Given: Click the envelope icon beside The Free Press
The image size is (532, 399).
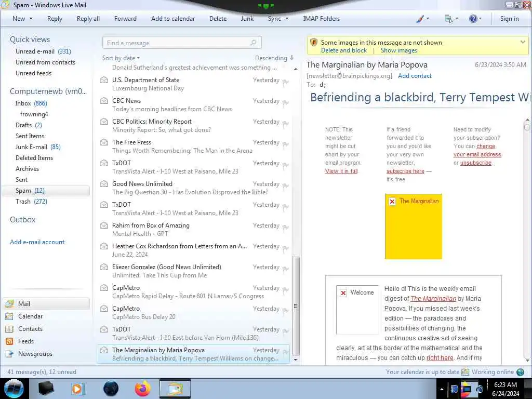Looking at the screenshot, I should [104, 142].
